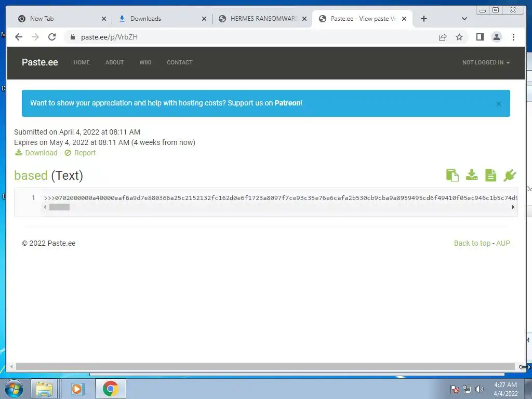This screenshot has height=399, width=532.
Task: Click the browser forward arrow
Action: (35, 37)
